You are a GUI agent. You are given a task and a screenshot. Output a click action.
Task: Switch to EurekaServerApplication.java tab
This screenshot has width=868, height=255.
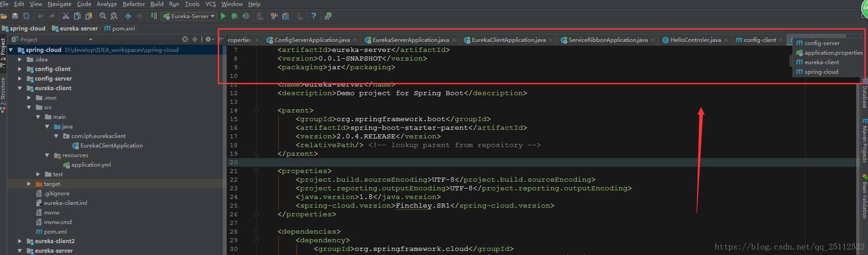pos(411,40)
